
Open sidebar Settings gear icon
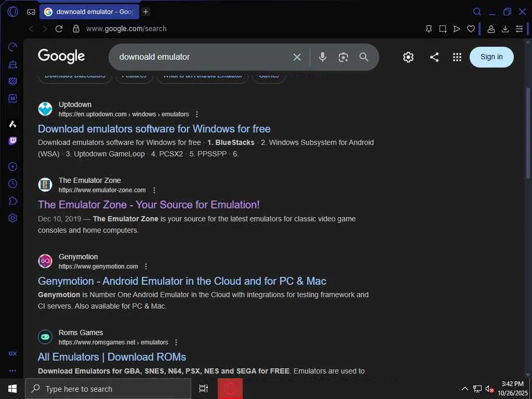click(12, 218)
